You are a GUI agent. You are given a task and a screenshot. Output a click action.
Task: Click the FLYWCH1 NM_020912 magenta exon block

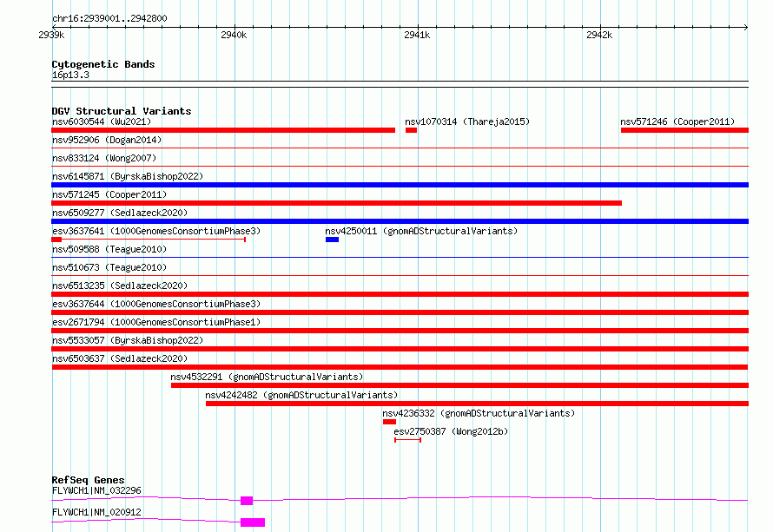[253, 522]
